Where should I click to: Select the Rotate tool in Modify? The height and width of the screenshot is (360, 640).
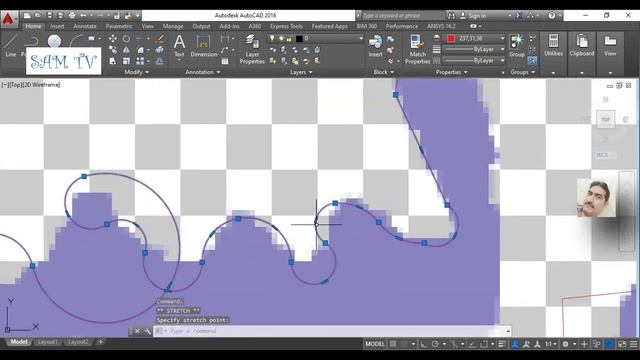point(127,39)
